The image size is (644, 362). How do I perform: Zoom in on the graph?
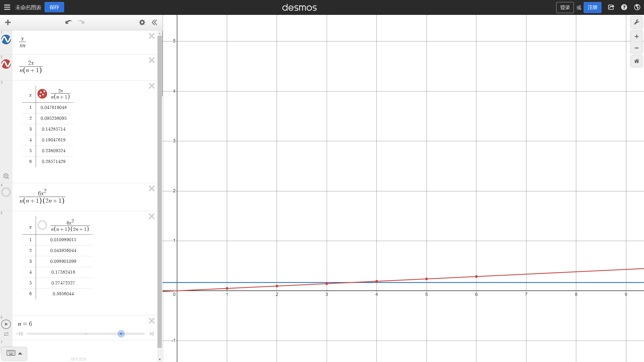coord(636,36)
